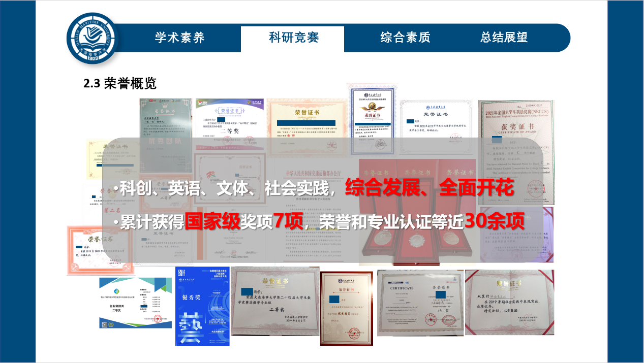644x363 pixels.
Task: Select the 交通运输部办公厅 document image
Action: (x=313, y=212)
